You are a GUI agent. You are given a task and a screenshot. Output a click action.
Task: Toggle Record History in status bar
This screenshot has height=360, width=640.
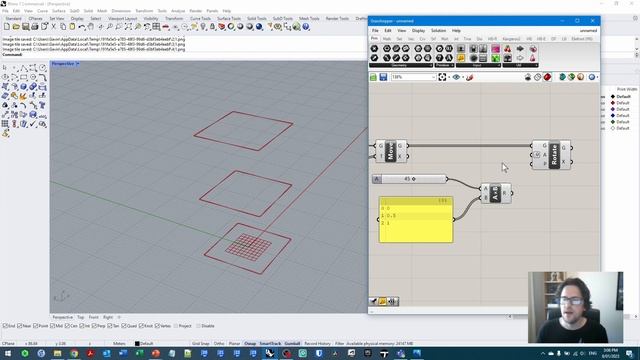317,344
